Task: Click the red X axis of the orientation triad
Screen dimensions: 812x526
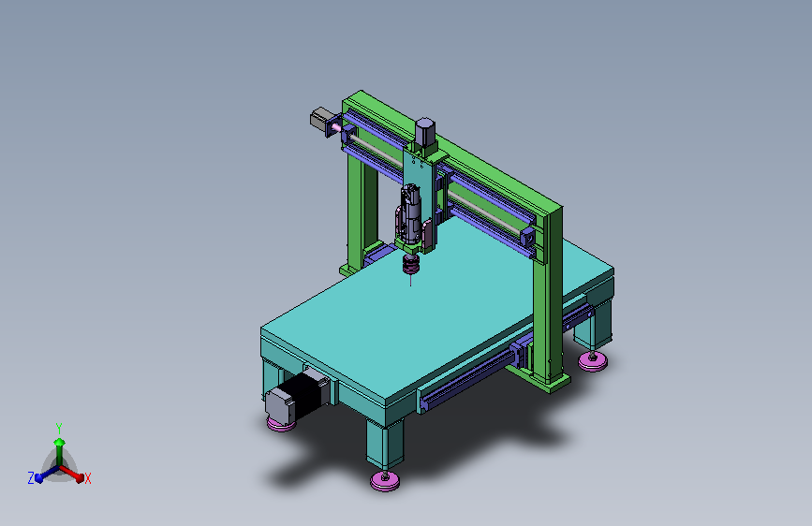Action: [x=74, y=474]
